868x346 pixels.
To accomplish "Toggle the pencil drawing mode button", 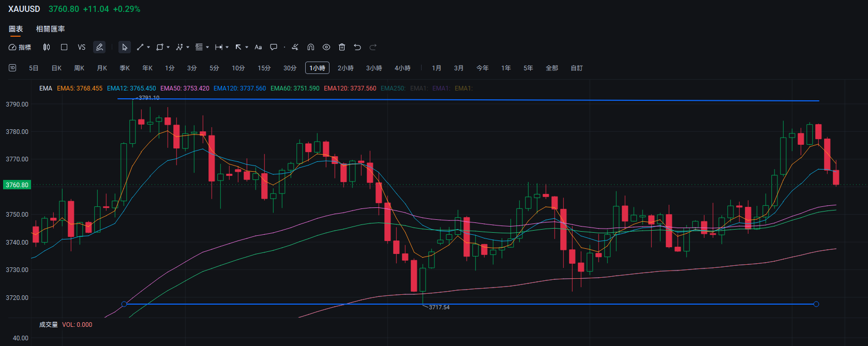I will 99,47.
